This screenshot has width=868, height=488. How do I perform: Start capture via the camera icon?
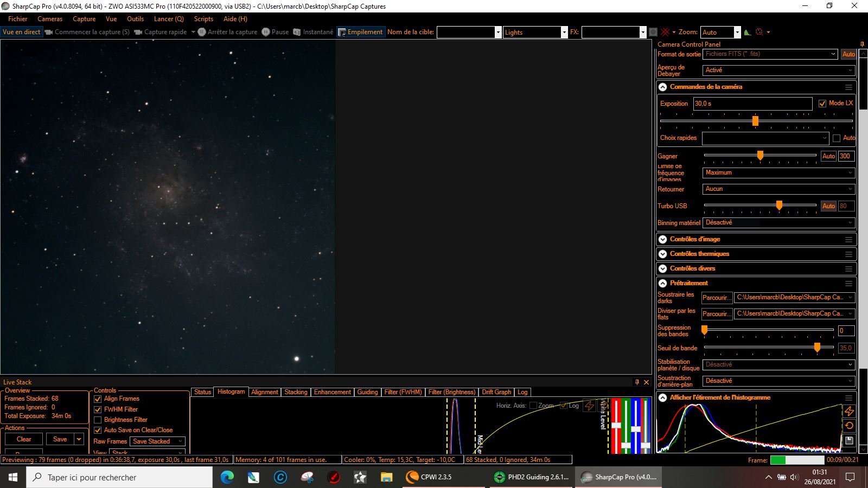point(49,32)
